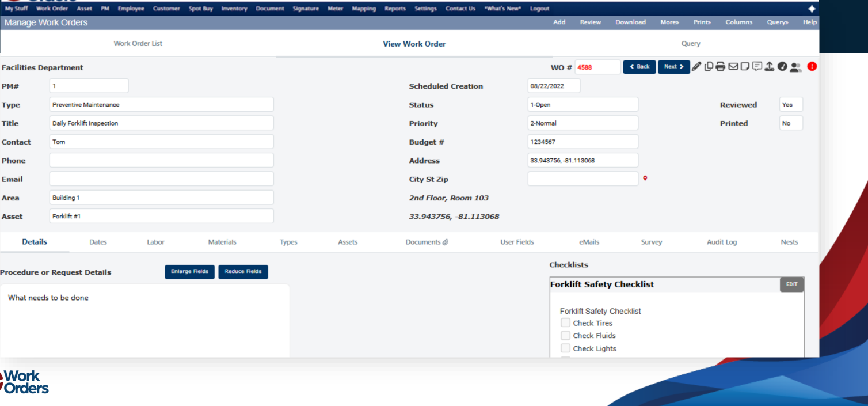Click the printer icon

pos(720,67)
